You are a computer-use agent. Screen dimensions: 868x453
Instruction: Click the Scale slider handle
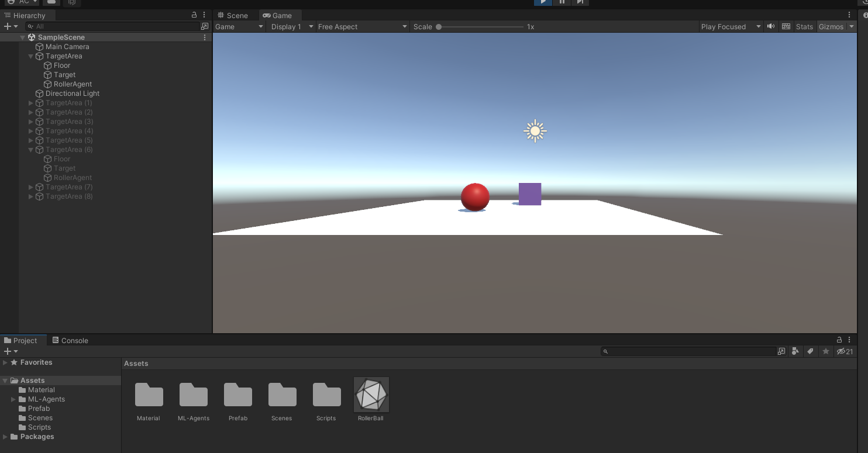pyautogui.click(x=439, y=27)
